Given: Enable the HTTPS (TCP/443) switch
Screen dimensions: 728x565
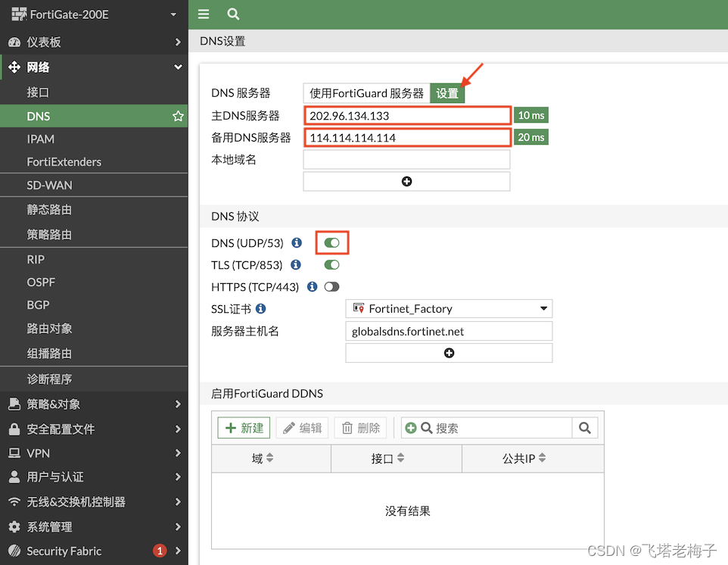Looking at the screenshot, I should (332, 287).
